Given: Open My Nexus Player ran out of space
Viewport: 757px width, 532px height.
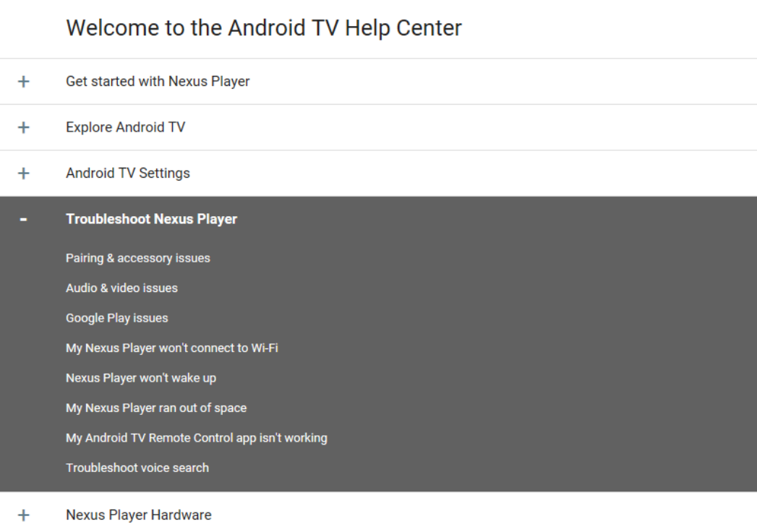Looking at the screenshot, I should [x=156, y=408].
